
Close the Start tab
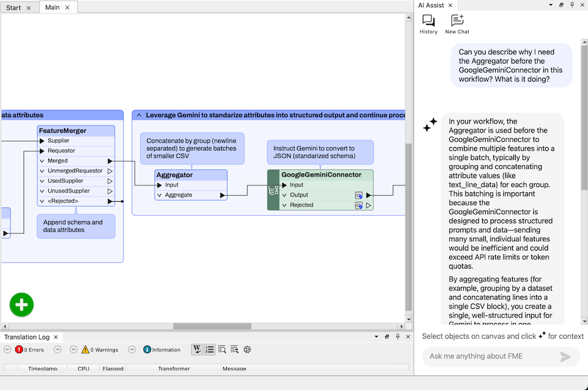pos(28,8)
